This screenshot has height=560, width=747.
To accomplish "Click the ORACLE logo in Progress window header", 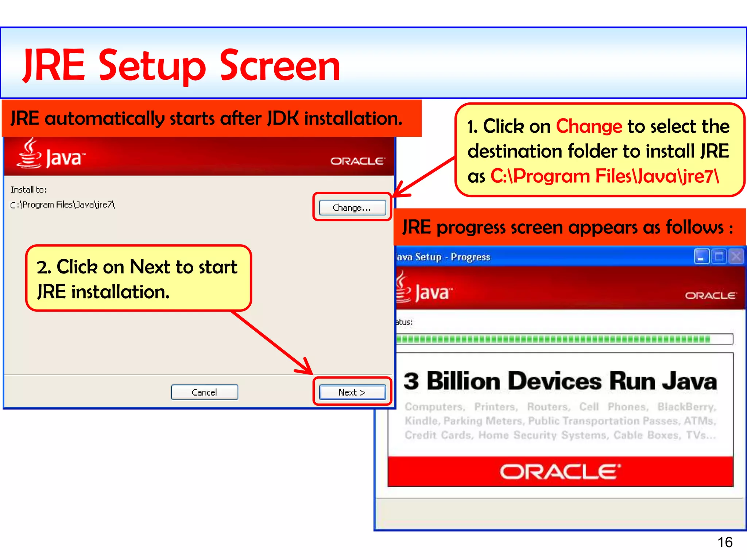I will click(x=710, y=295).
